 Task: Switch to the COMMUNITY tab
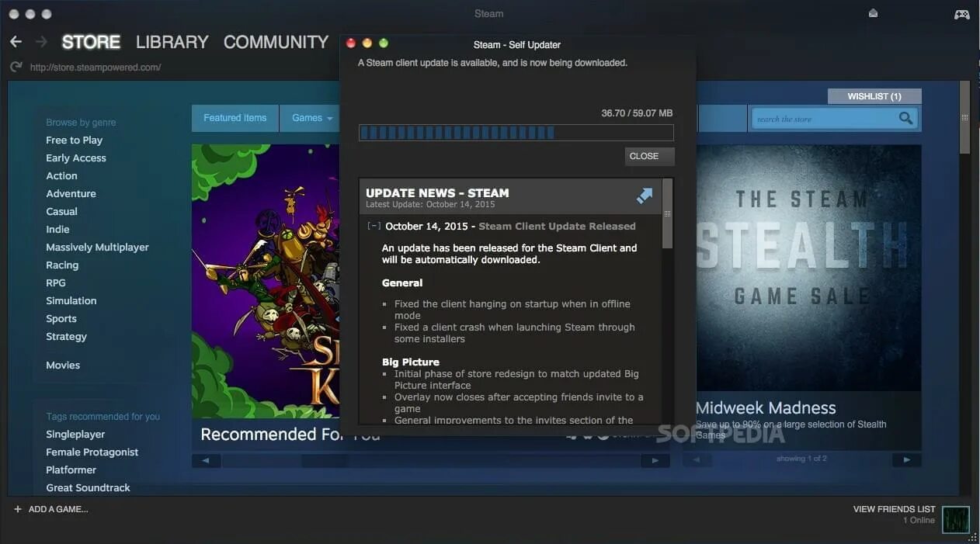point(276,42)
